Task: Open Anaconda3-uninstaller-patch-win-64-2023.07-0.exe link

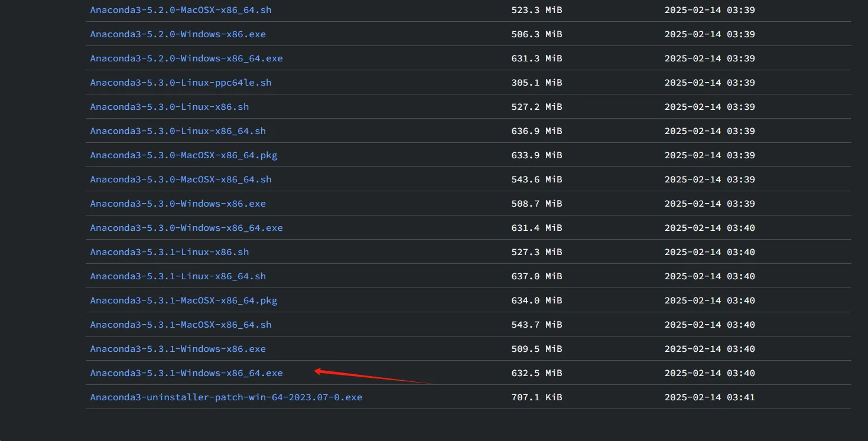Action: 226,397
